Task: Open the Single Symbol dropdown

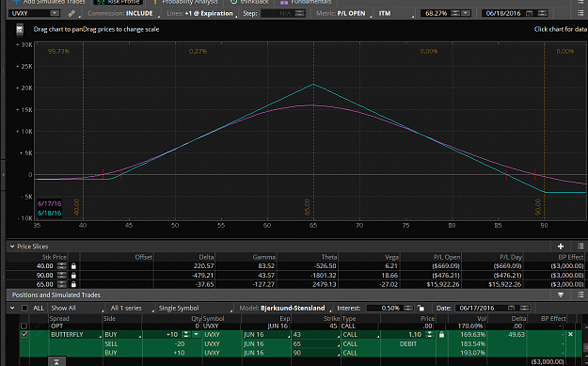Action: (194, 309)
